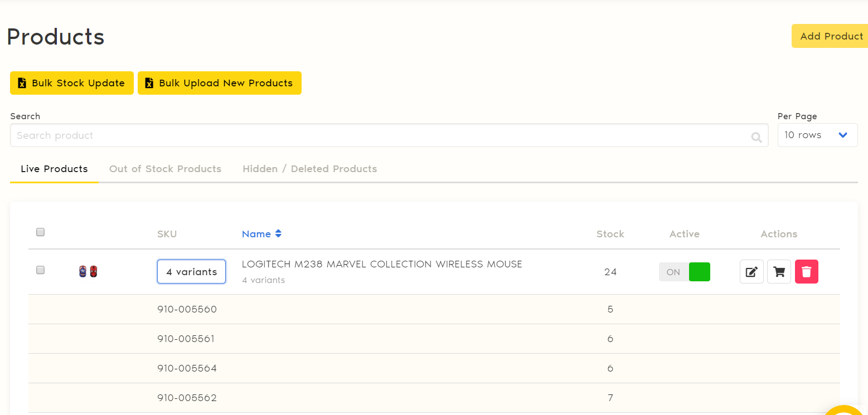This screenshot has height=415, width=868.
Task: Toggle the Active ON switch off
Action: click(x=685, y=272)
